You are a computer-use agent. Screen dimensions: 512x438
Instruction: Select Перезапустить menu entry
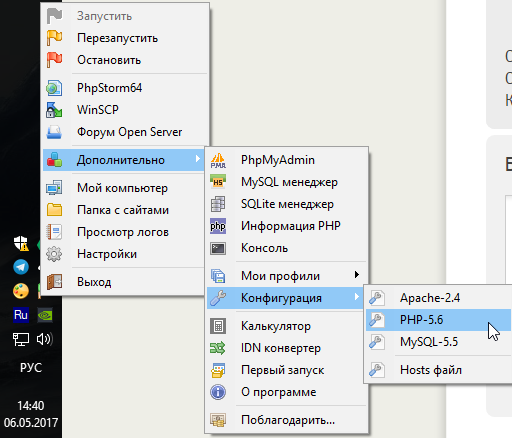(x=125, y=38)
